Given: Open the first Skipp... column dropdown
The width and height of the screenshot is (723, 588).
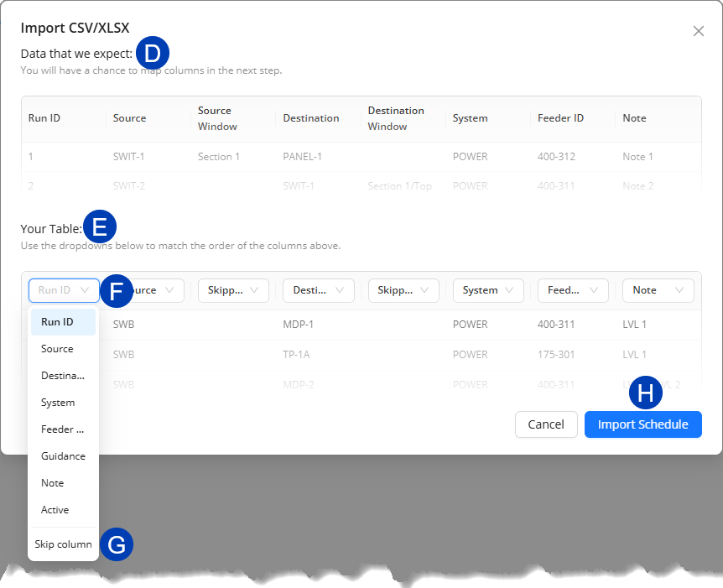Looking at the screenshot, I should (x=233, y=290).
